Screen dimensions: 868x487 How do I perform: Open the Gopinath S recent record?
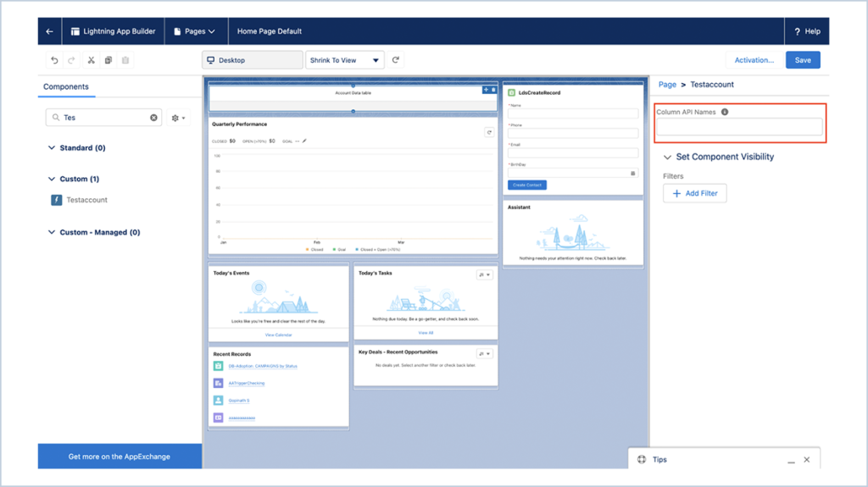[238, 400]
